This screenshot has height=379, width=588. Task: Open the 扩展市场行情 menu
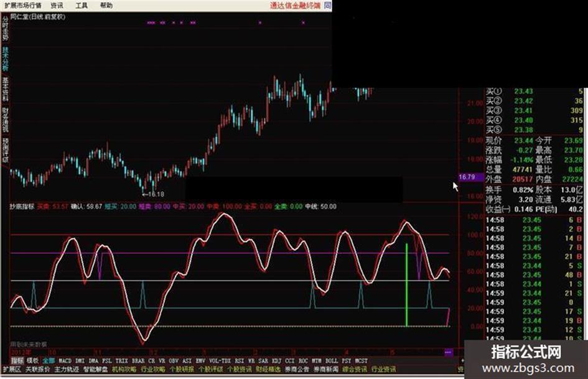point(23,5)
